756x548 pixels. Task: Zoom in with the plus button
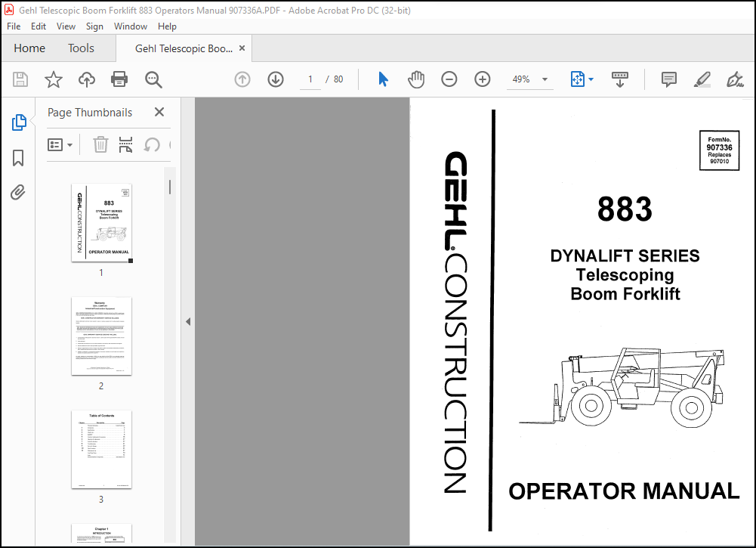point(482,79)
